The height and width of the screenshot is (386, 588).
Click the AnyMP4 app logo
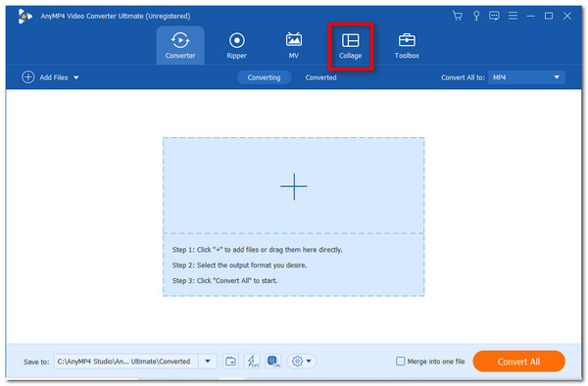pos(24,16)
